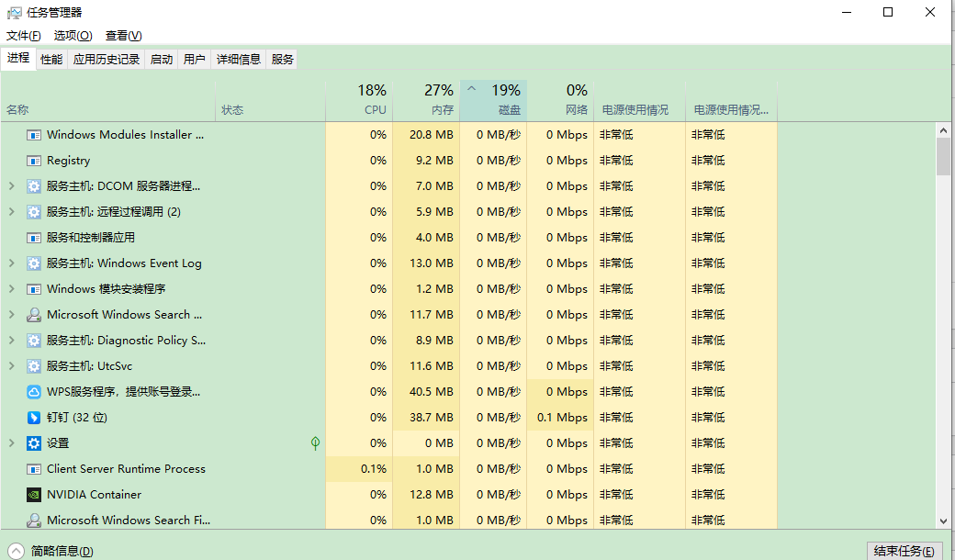Click the Registry process icon

click(34, 161)
